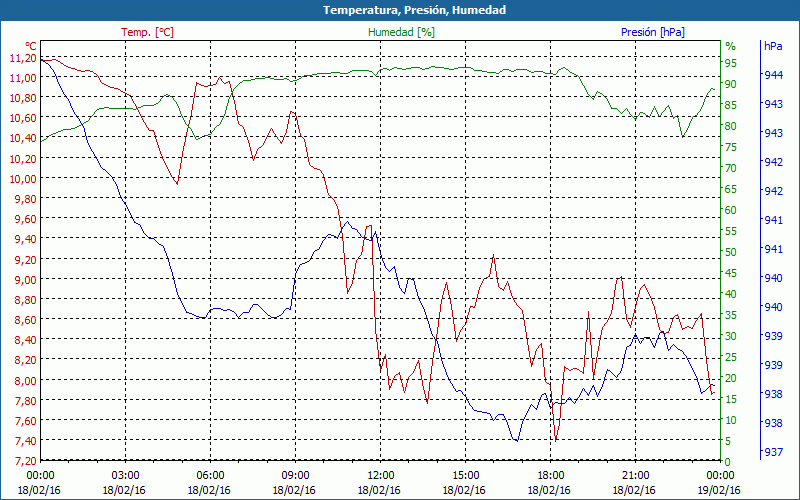Click the "09:00" time axis label
This screenshot has height=500, width=800.
pos(295,476)
